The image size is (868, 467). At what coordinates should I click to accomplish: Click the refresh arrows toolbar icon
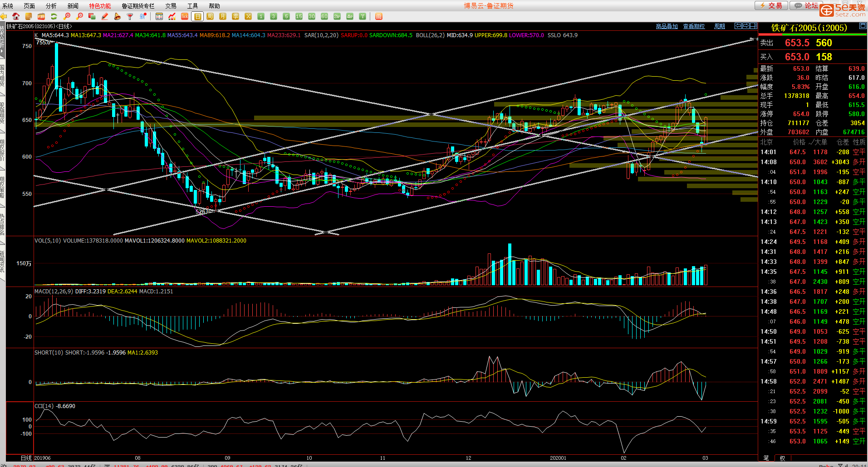(54, 16)
